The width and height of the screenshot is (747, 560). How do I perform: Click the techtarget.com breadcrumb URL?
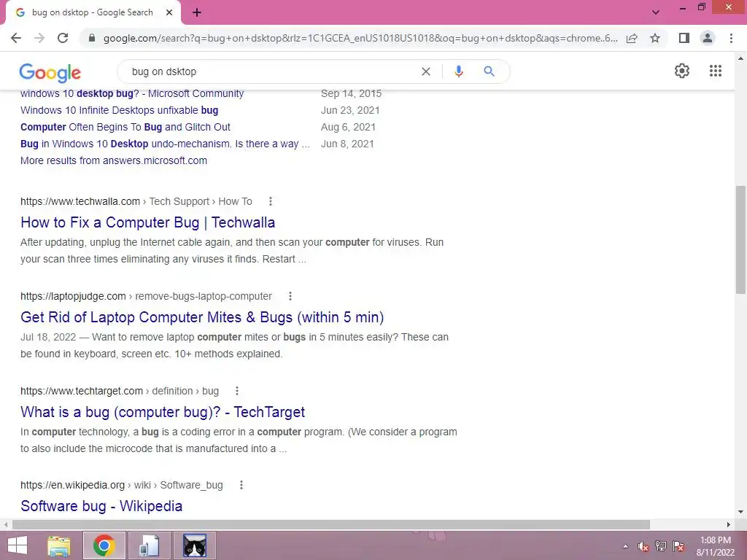(x=120, y=391)
